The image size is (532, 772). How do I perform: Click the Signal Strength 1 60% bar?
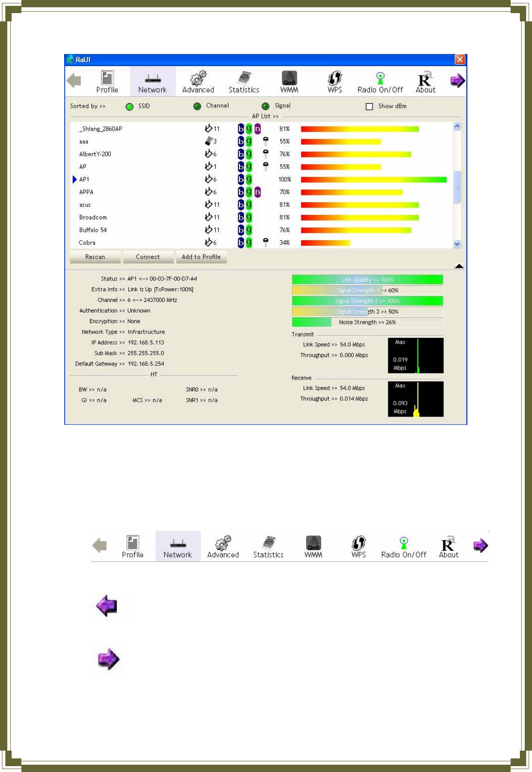pyautogui.click(x=367, y=290)
